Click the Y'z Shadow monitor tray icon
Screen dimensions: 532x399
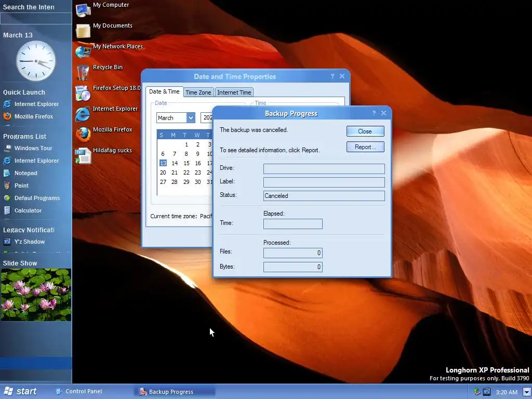(x=487, y=392)
